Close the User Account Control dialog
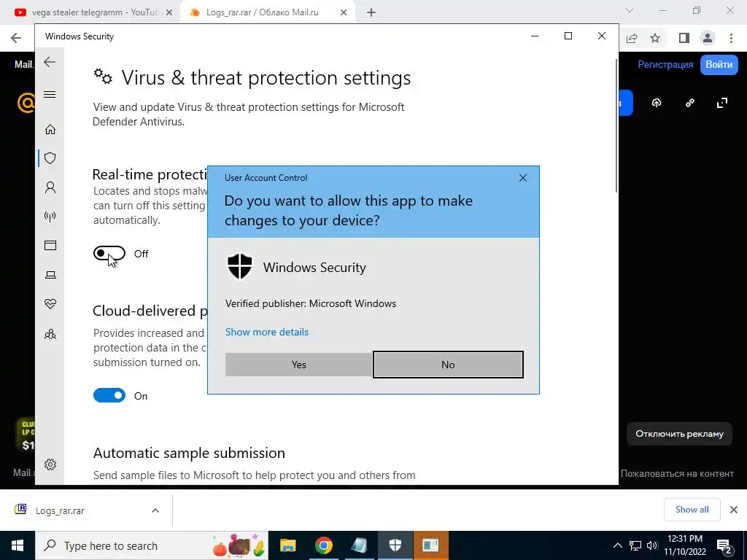 click(522, 178)
